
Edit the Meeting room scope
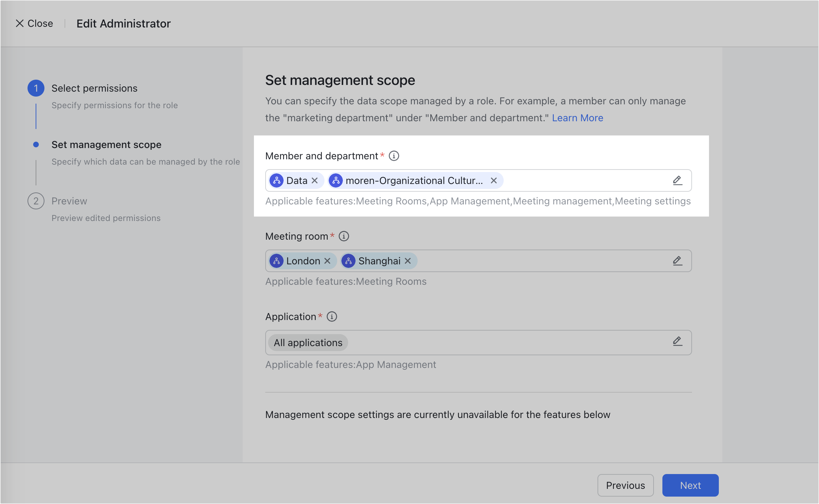click(678, 261)
